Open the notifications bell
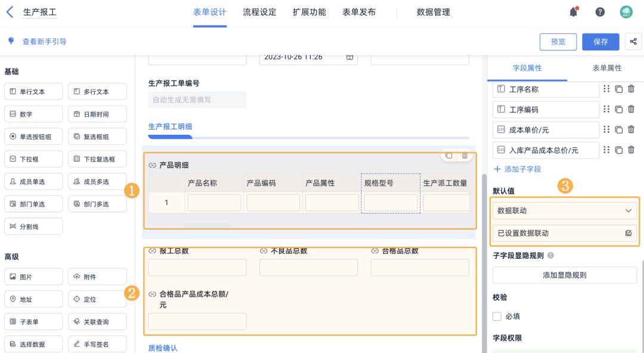The width and height of the screenshot is (644, 353). tap(574, 12)
